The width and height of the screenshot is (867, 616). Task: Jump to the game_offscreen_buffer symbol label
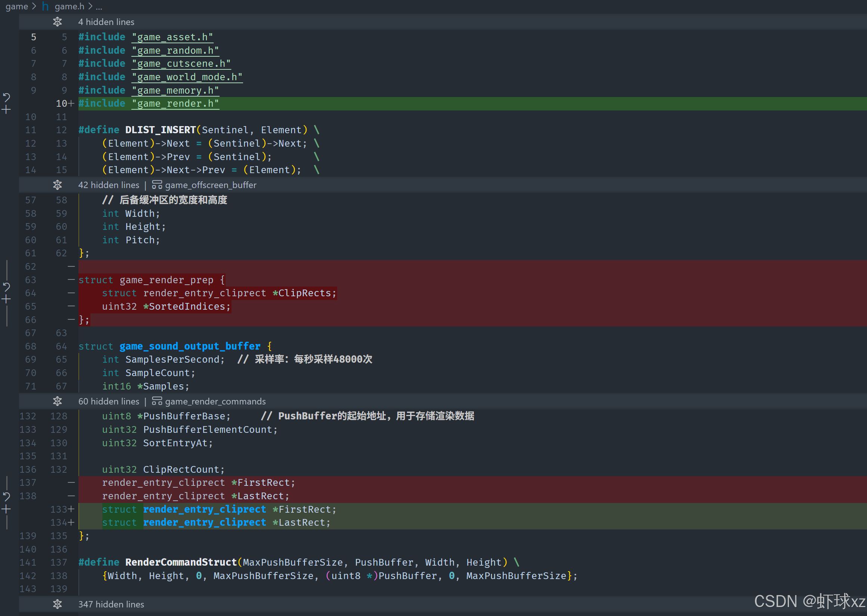coord(211,185)
